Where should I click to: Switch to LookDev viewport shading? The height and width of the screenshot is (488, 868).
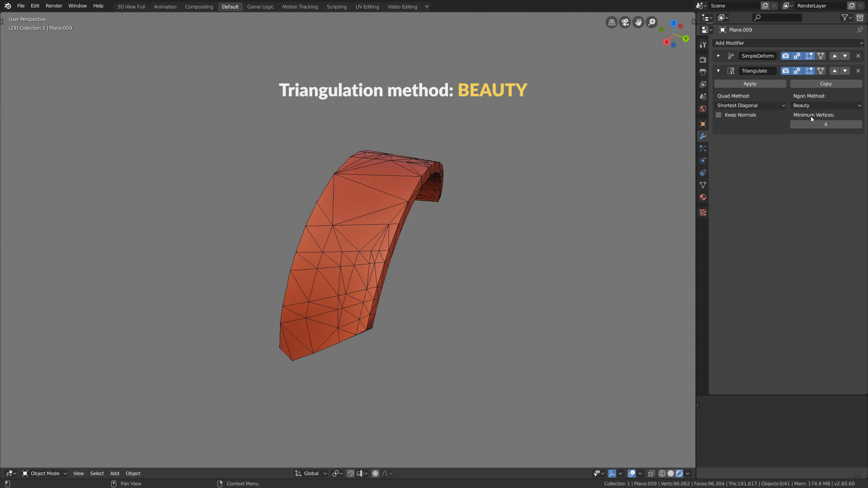[x=679, y=473]
